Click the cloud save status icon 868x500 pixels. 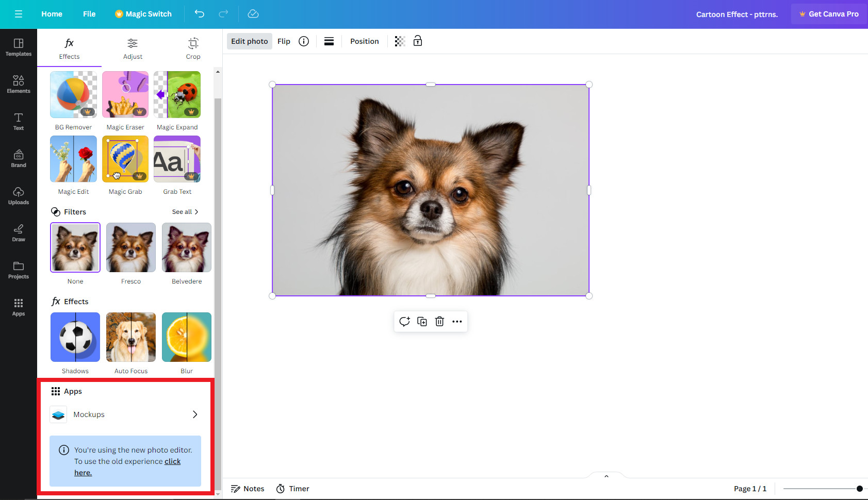[x=253, y=14]
